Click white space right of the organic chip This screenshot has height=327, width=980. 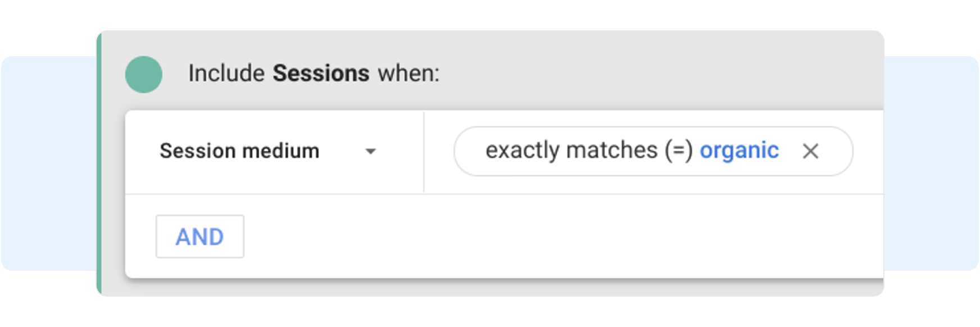(868, 151)
